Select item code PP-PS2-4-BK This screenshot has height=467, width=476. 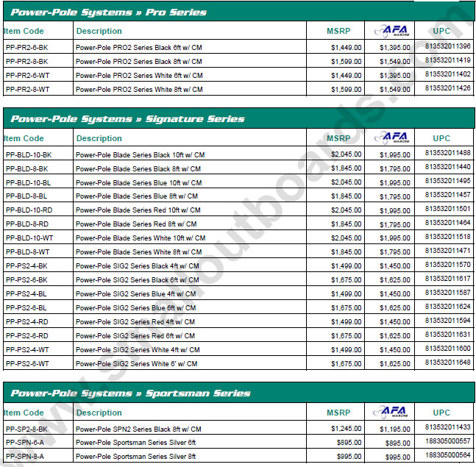click(x=26, y=266)
